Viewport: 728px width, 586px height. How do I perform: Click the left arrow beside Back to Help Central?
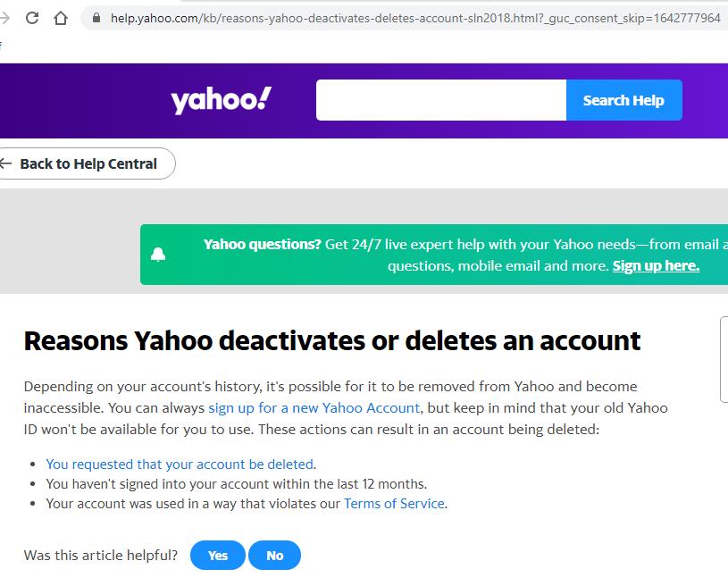tap(5, 163)
